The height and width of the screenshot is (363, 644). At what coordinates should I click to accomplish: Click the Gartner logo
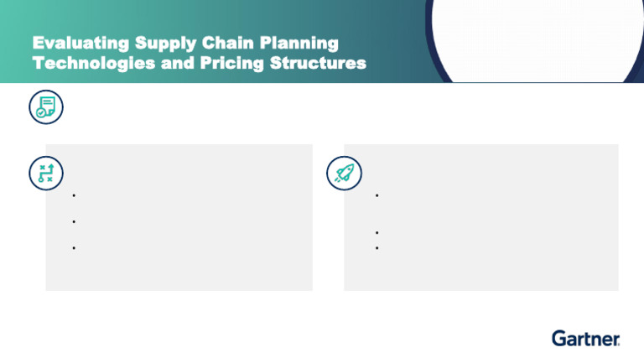[585, 339]
